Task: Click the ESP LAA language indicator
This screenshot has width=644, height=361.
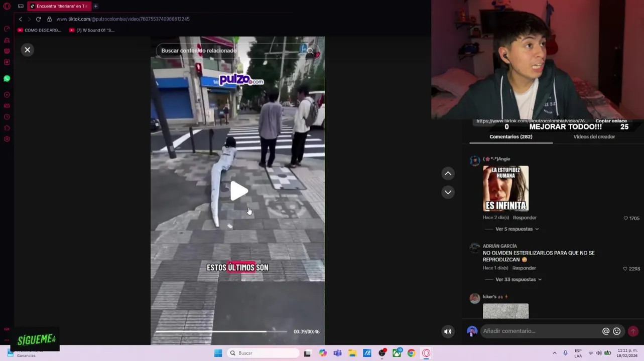Action: tap(578, 353)
